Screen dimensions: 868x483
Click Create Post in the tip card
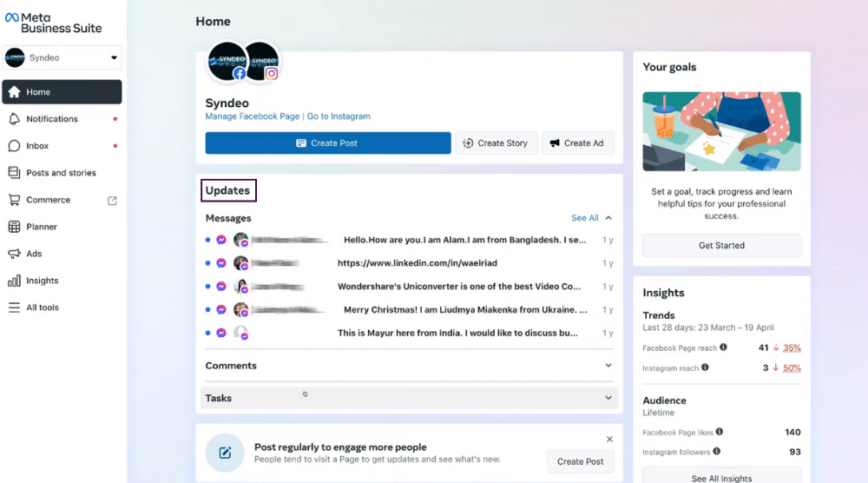point(580,461)
